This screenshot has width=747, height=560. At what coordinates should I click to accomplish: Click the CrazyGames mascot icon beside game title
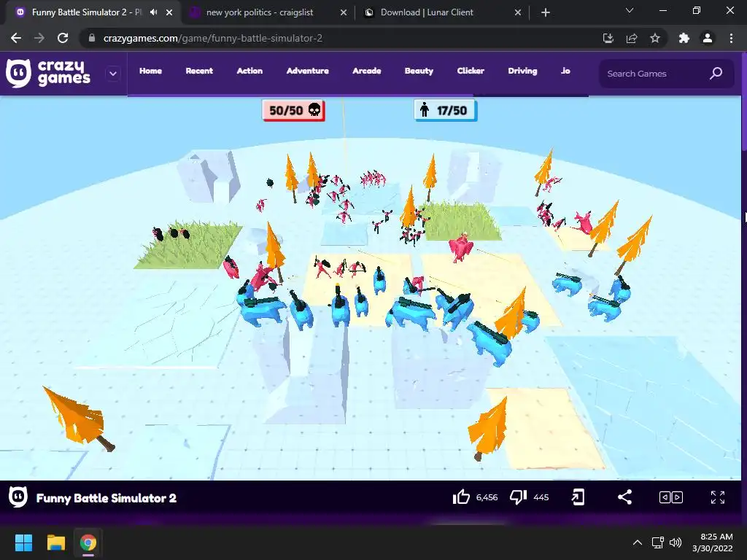pyautogui.click(x=18, y=497)
